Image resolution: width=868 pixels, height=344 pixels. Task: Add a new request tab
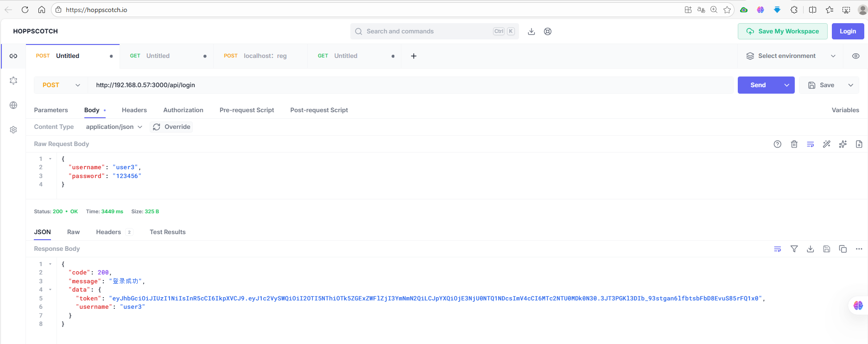tap(414, 56)
